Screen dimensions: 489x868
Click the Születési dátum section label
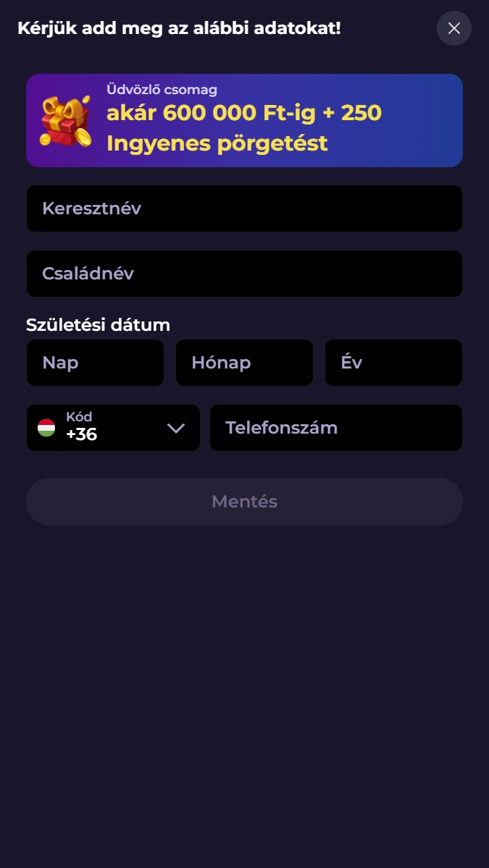[x=98, y=325]
